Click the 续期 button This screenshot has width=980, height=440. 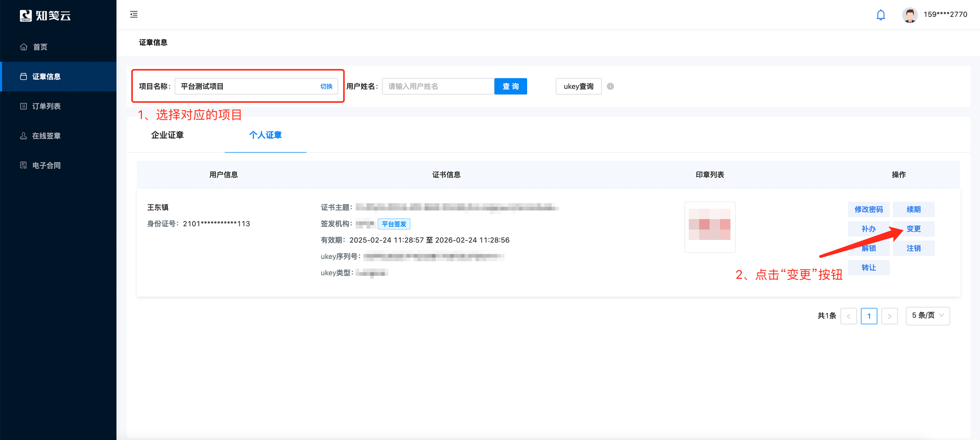[913, 209]
